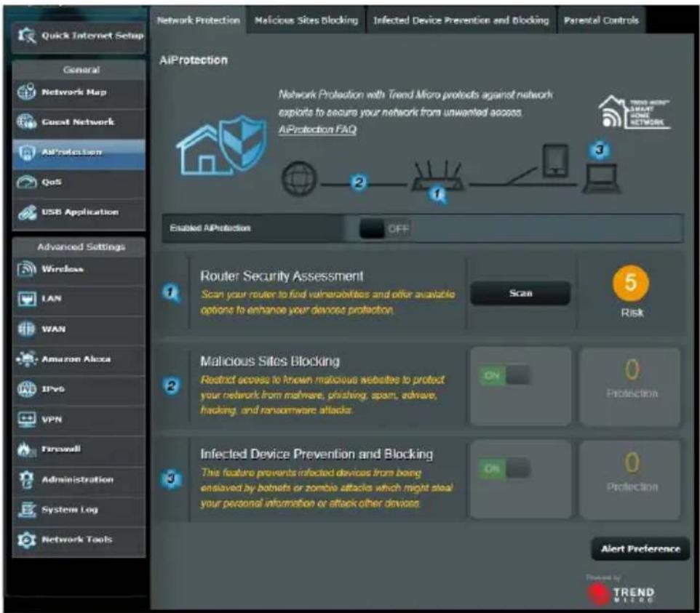Click the Malicious Sites Blocking section heading
The image size is (700, 613).
pos(270,361)
